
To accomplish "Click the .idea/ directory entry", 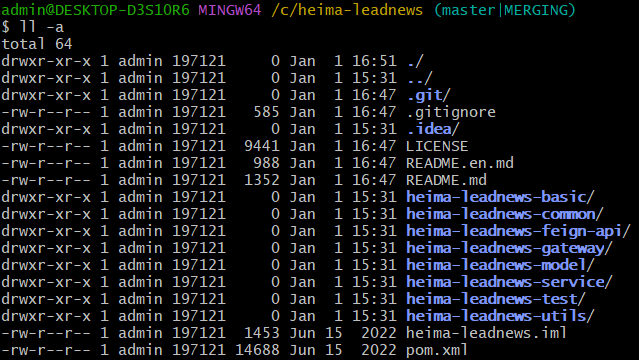I will (433, 129).
